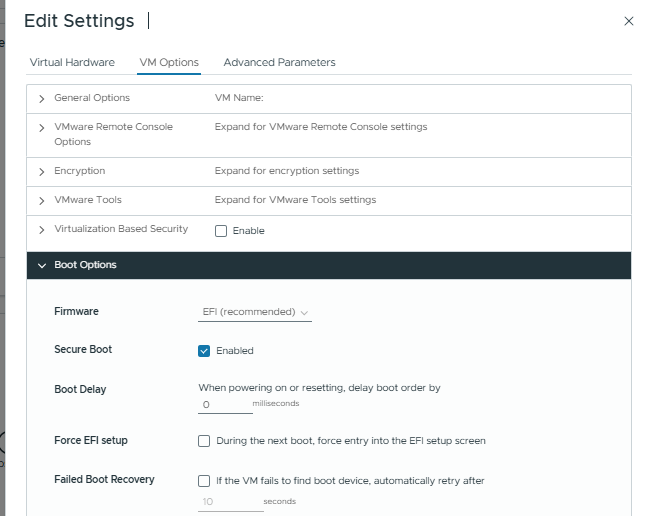Enable Failed Boot Recovery checkbox
This screenshot has width=646, height=516.
point(204,481)
